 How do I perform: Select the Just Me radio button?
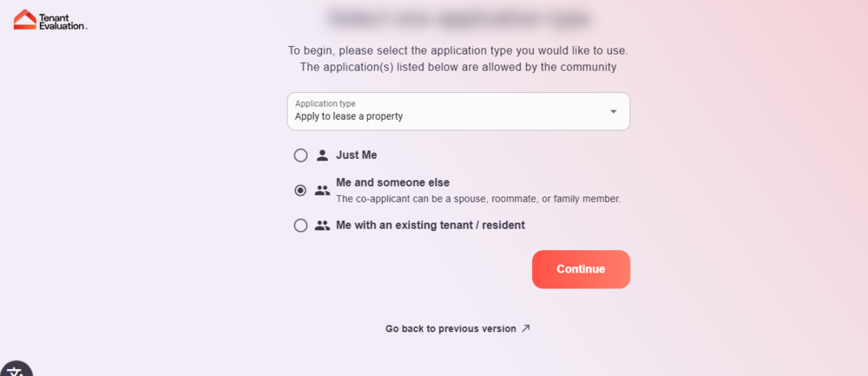300,155
